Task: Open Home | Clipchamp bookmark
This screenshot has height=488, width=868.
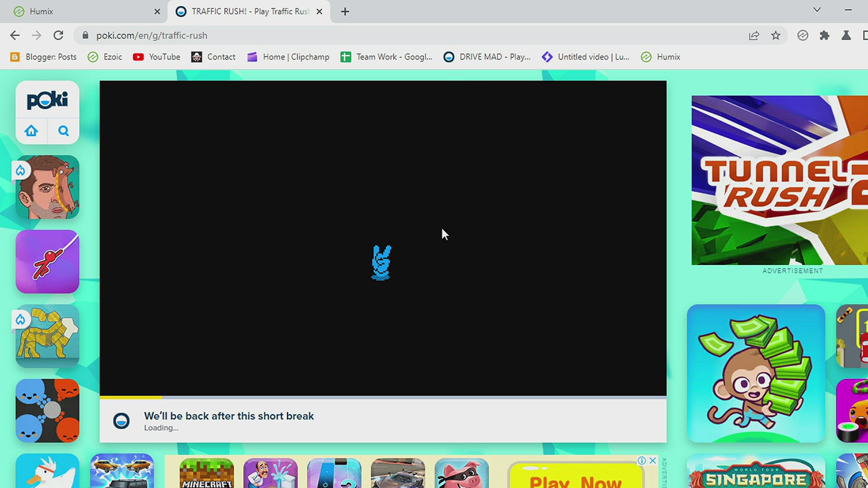Action: [288, 57]
